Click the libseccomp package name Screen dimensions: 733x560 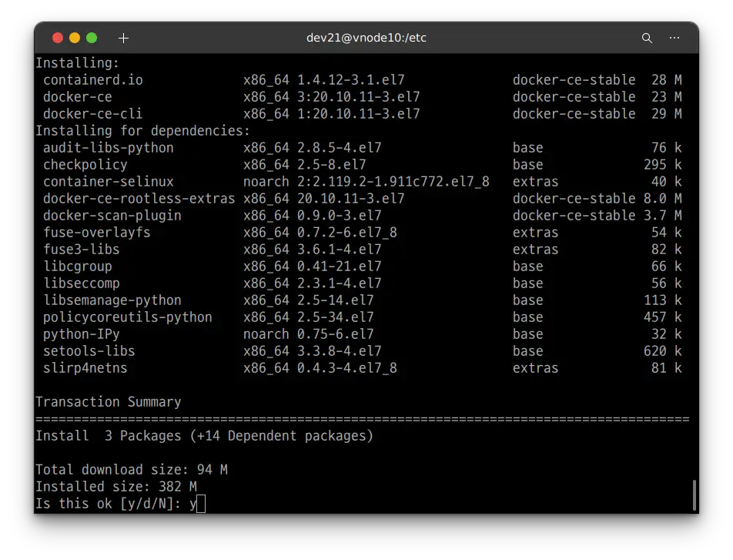click(82, 283)
